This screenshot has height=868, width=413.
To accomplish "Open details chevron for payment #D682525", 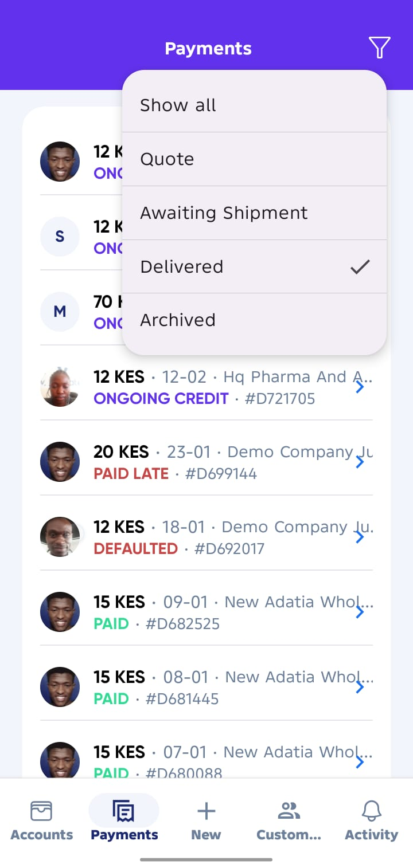I will [360, 612].
